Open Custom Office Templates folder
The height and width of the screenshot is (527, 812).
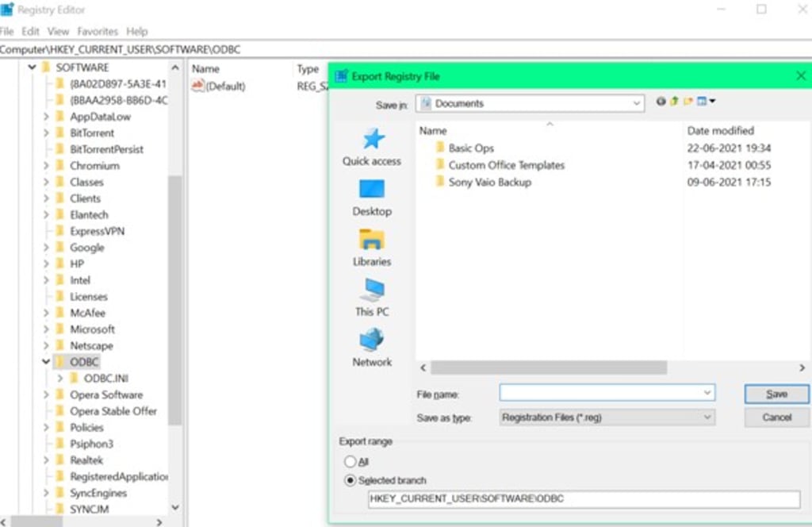pos(507,165)
